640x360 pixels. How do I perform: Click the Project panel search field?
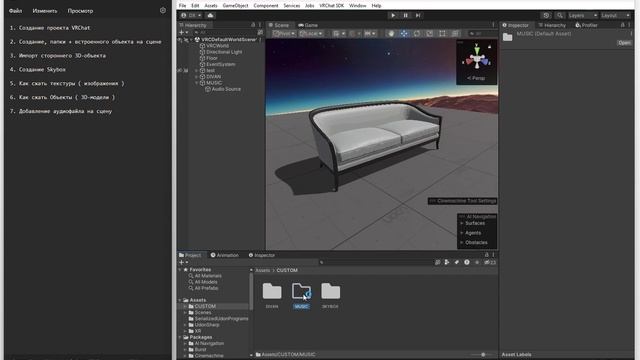click(376, 262)
